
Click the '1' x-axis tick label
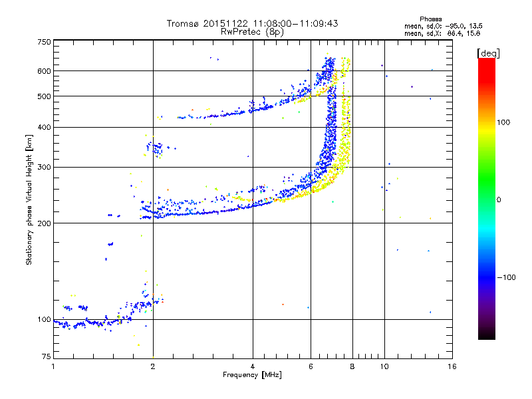tap(53, 366)
